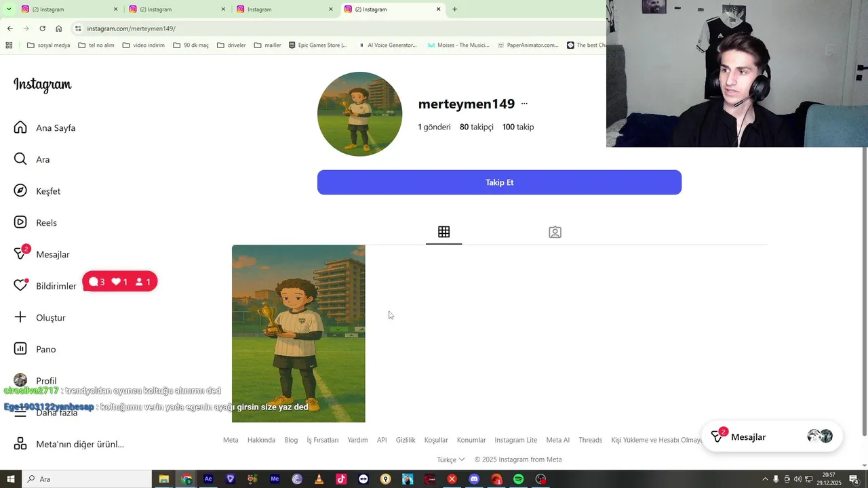Open the Epic Games Store bookmark
This screenshot has width=868, height=488.
(x=317, y=45)
